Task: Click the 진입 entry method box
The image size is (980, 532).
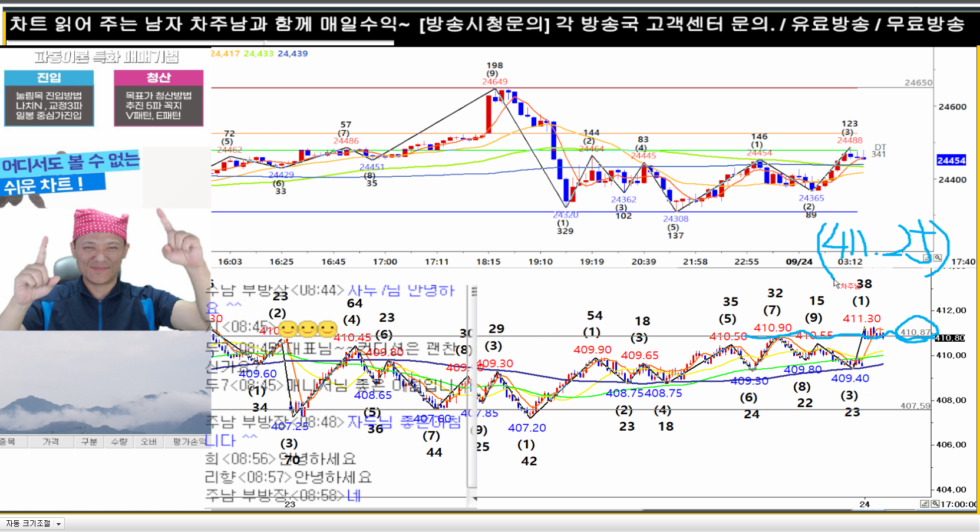Action: coord(49,98)
